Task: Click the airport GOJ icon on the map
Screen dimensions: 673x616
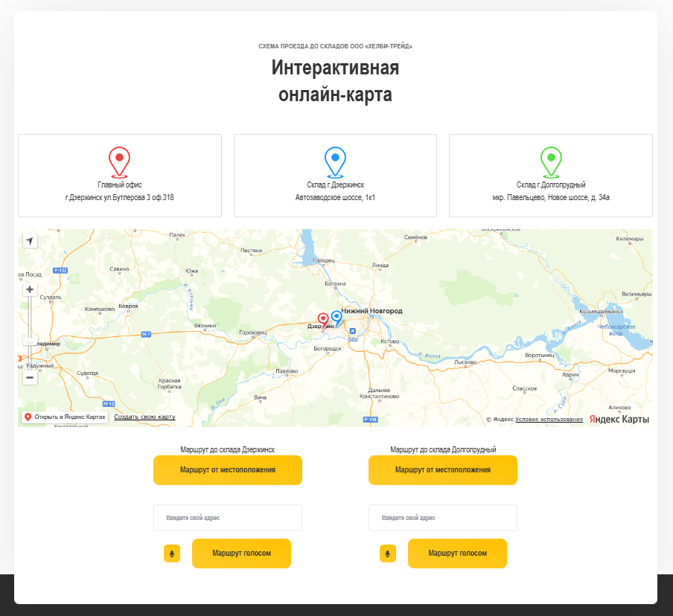Action: click(352, 331)
